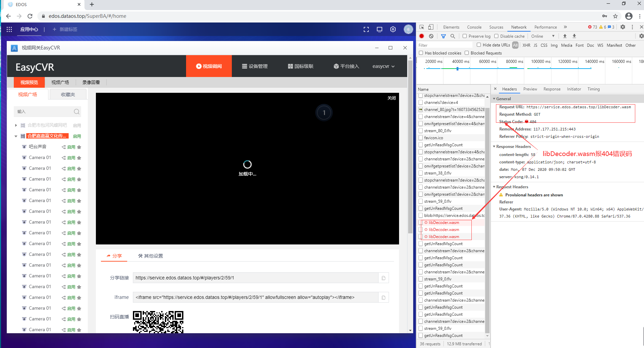Enable the Preserve log checkbox
Image resolution: width=644 pixels, height=348 pixels.
point(465,36)
